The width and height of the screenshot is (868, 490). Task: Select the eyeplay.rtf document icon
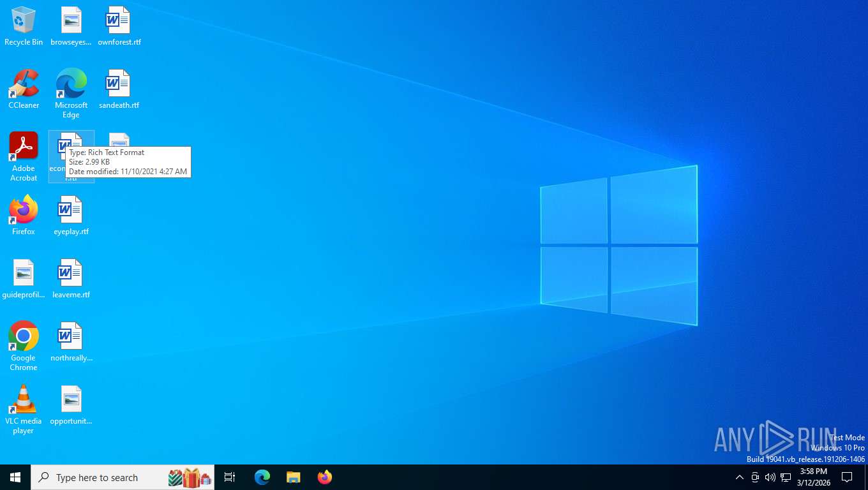coord(71,216)
